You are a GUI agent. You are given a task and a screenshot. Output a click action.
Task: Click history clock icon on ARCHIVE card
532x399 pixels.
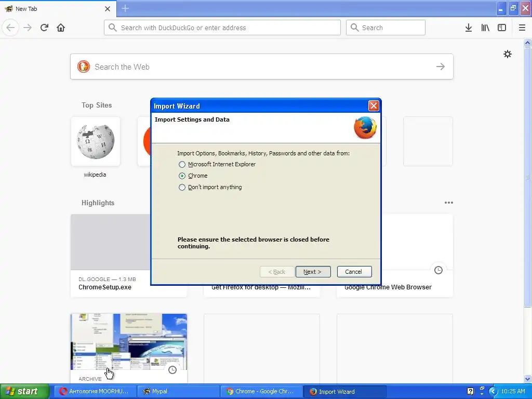(172, 370)
